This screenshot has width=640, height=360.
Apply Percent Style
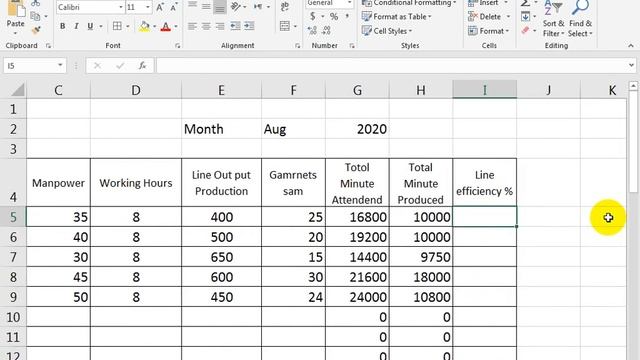coord(334,17)
